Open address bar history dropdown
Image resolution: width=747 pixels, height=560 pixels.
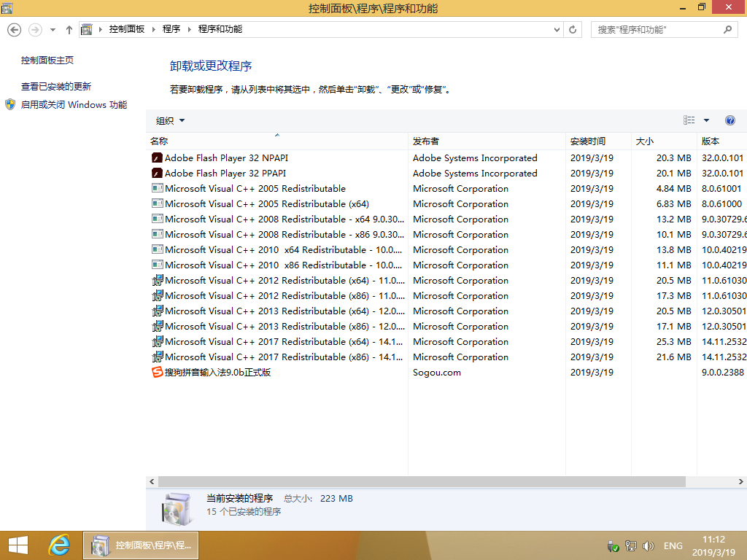pos(557,29)
